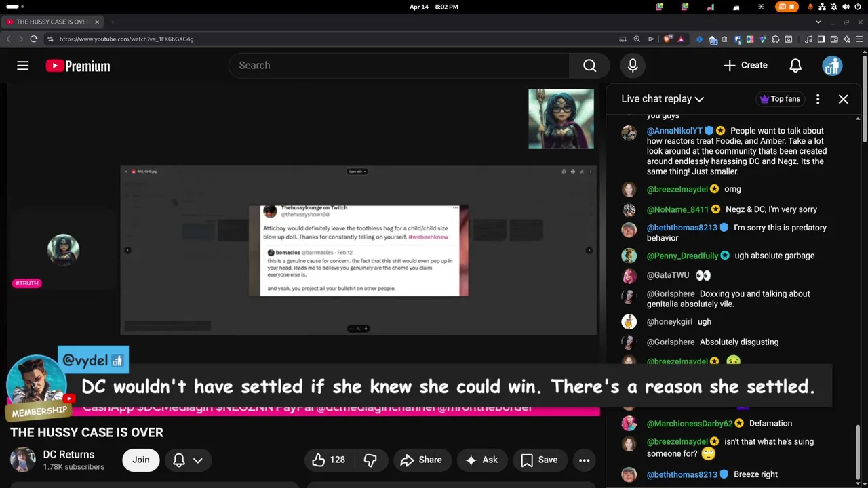Click the address bar URL
The height and width of the screenshot is (488, 868).
(x=126, y=39)
